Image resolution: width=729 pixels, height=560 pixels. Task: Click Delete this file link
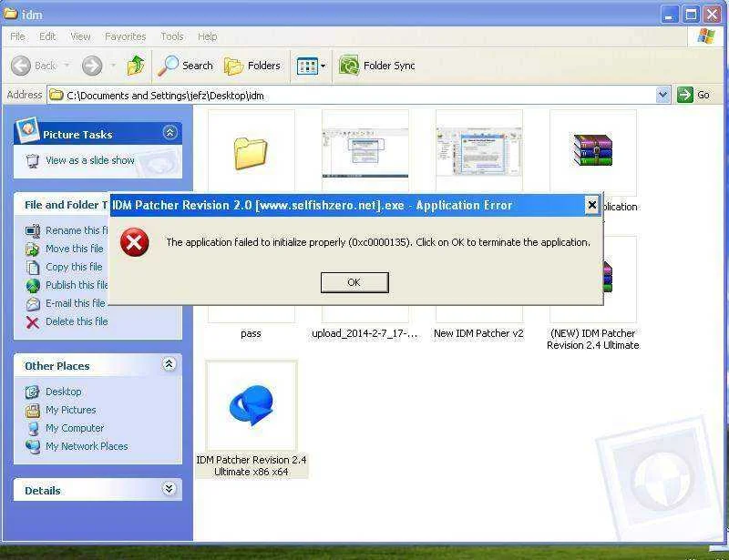tap(77, 321)
